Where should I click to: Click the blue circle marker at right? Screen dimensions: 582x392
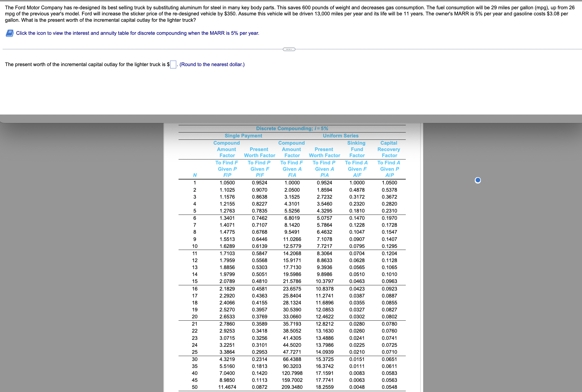point(478,180)
